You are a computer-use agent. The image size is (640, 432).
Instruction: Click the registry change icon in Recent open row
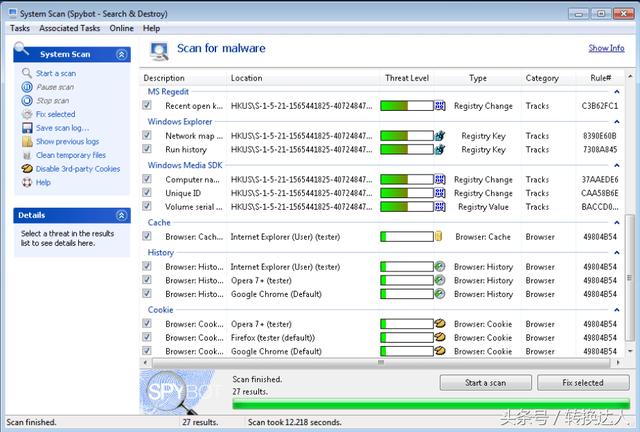point(440,106)
